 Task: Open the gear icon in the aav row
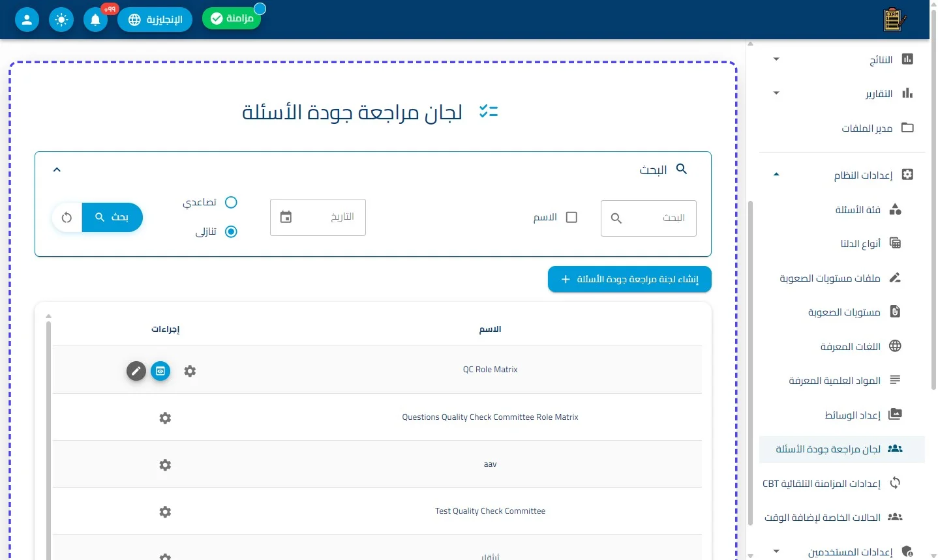[165, 465]
